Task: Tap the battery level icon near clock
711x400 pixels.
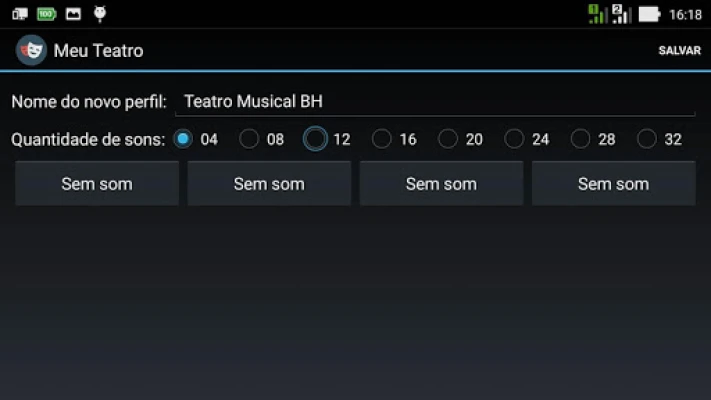Action: 649,14
